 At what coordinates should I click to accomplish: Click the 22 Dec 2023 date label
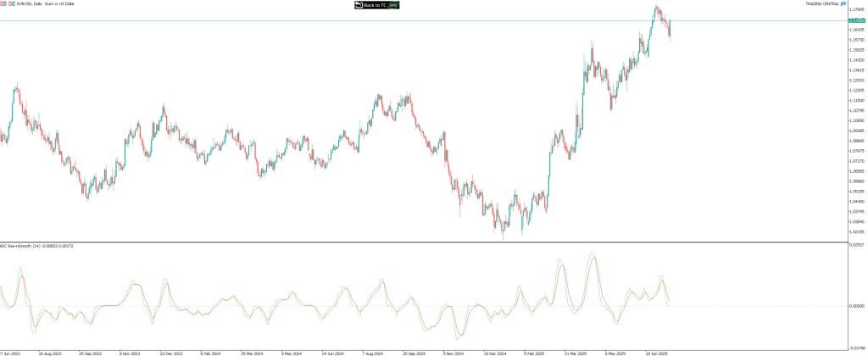click(171, 352)
